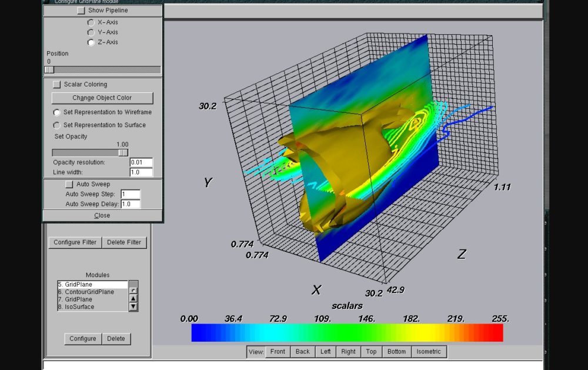Switch to the Isometric view
588x370 pixels.
click(429, 352)
